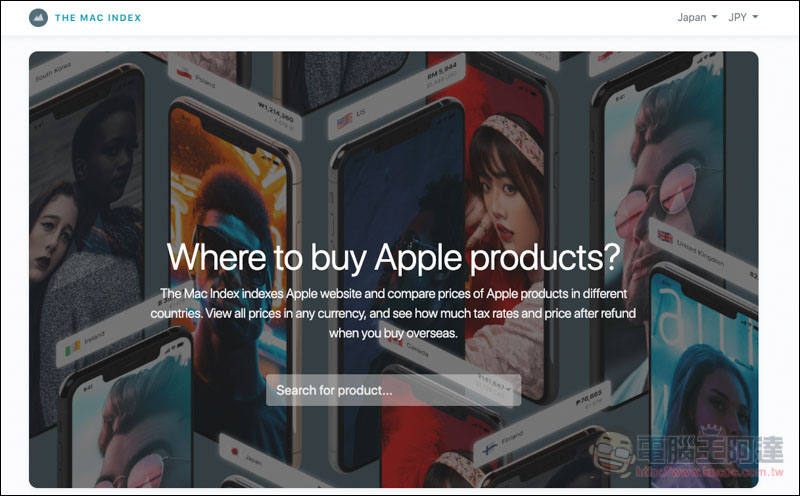Click the United Kingdom flag icon
Screen dimensions: 800x496
coord(665,236)
